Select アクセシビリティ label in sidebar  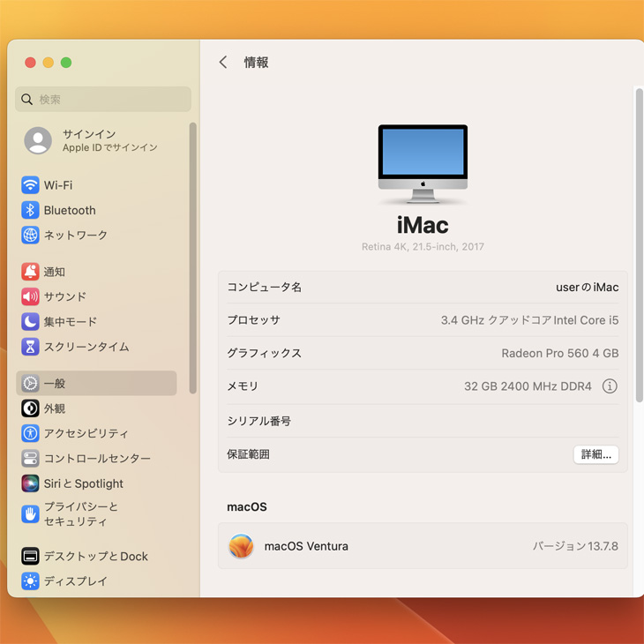86,433
